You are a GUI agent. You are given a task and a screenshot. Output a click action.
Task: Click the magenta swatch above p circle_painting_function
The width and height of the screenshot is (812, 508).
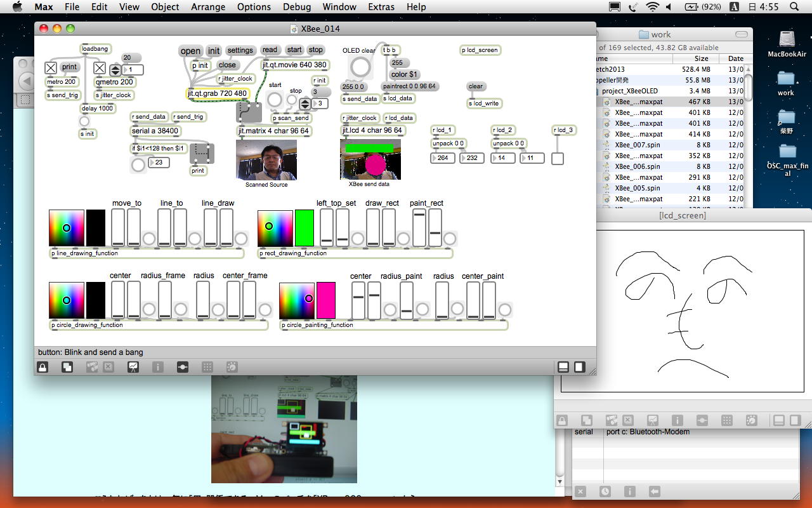(326, 300)
